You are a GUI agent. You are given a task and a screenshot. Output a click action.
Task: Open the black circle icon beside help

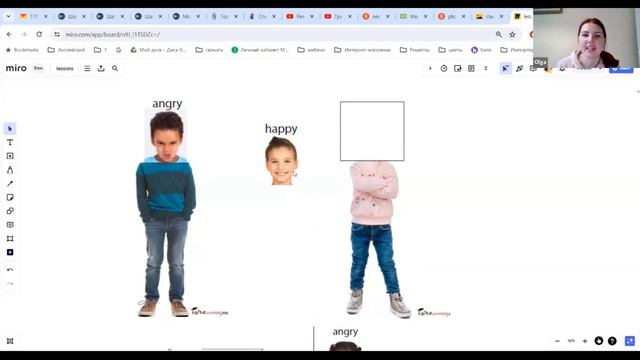point(599,341)
